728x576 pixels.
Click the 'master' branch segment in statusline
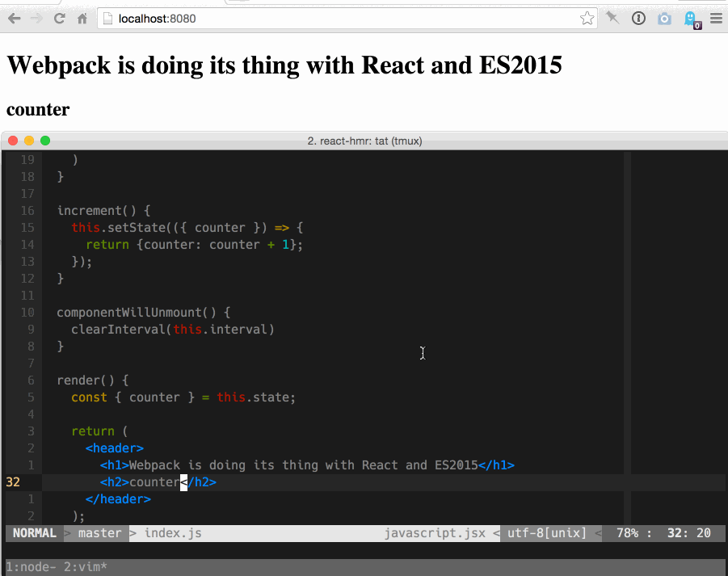[99, 533]
